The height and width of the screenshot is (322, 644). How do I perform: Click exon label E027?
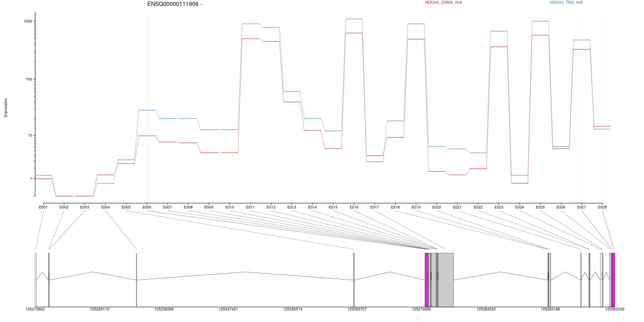click(x=581, y=207)
